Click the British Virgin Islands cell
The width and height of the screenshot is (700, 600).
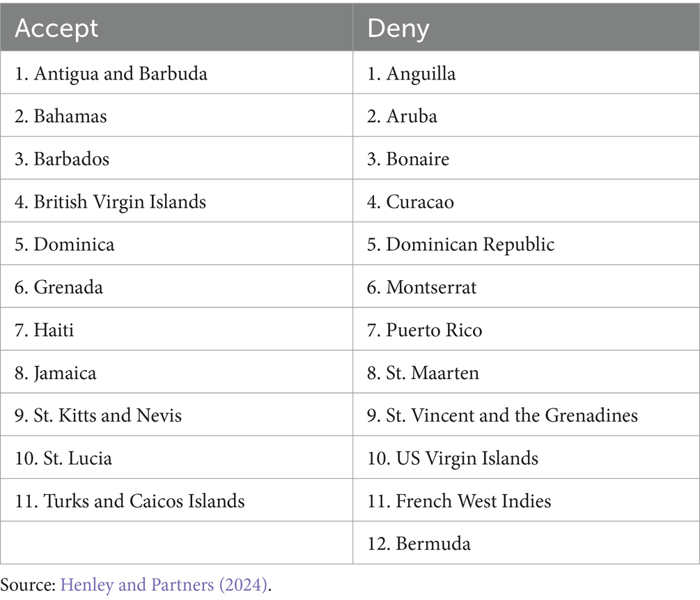tap(176, 201)
